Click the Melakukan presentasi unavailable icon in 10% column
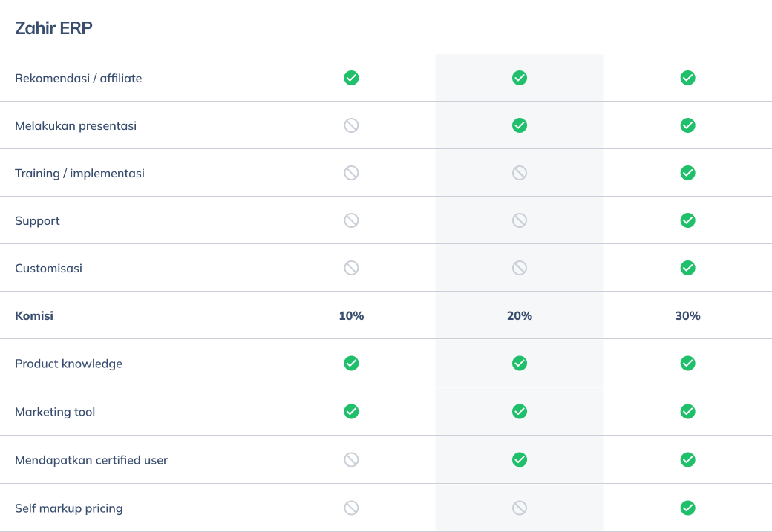The image size is (772, 532). [351, 125]
